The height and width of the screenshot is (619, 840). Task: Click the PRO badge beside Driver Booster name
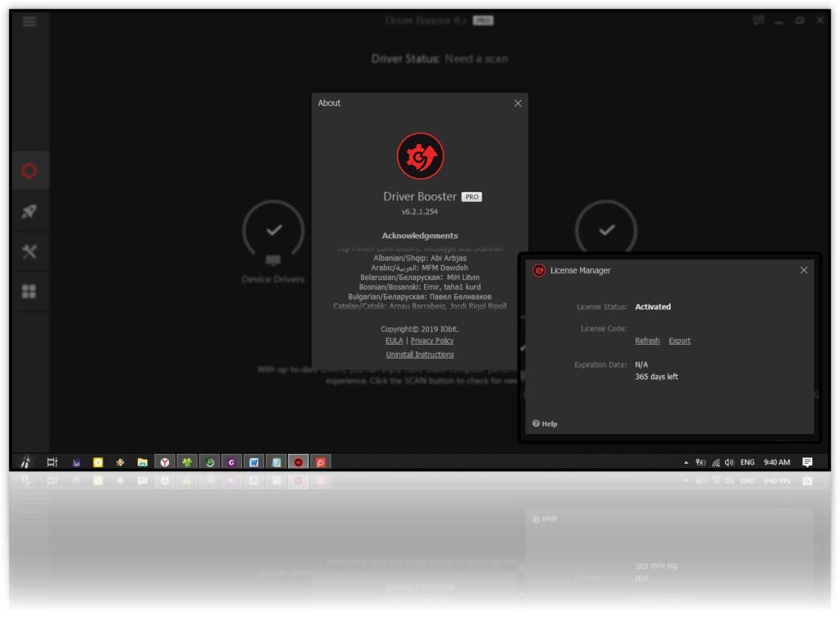click(472, 197)
